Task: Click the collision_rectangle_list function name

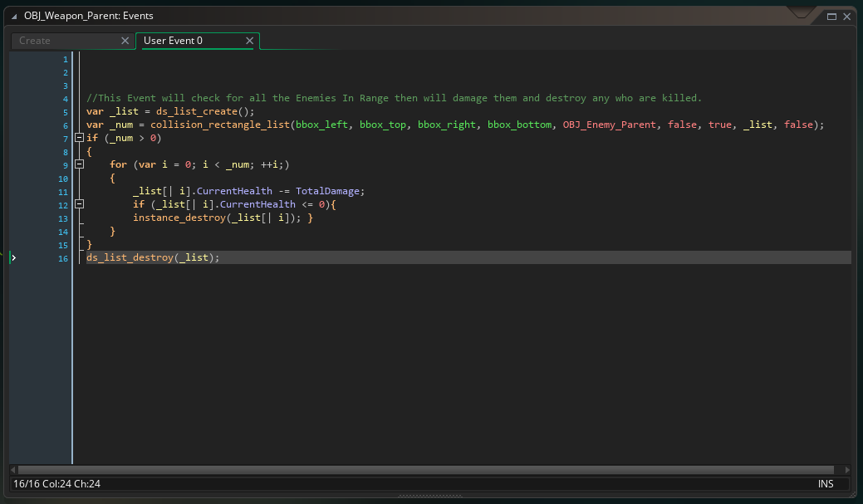Action: coord(218,125)
